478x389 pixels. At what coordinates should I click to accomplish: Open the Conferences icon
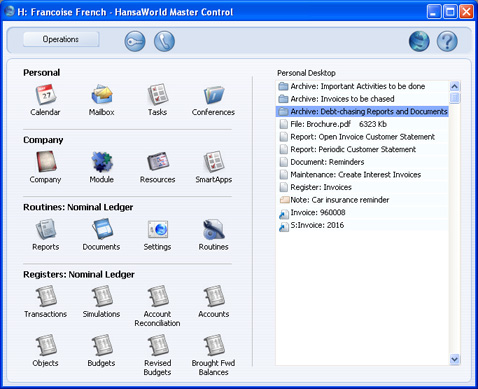tap(213, 95)
